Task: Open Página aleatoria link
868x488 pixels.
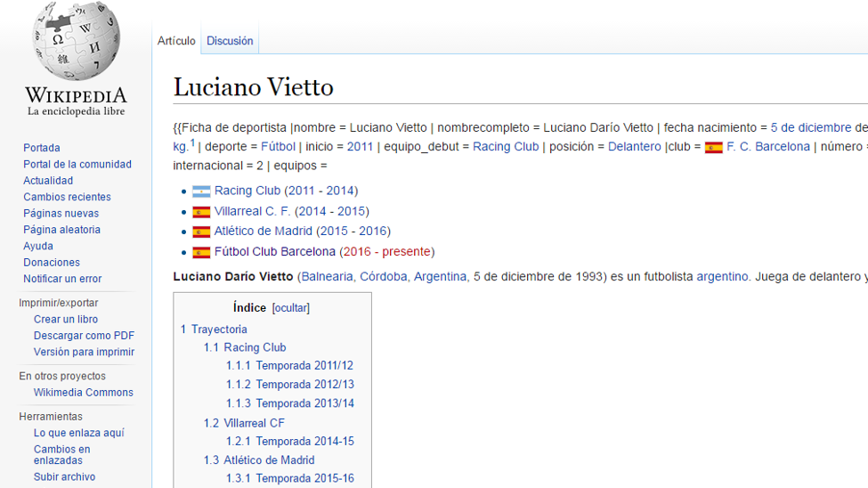Action: (x=61, y=230)
